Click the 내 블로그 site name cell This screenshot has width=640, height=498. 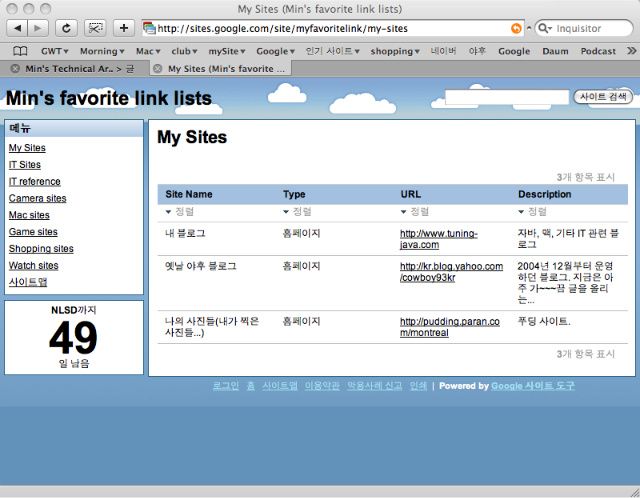(185, 233)
